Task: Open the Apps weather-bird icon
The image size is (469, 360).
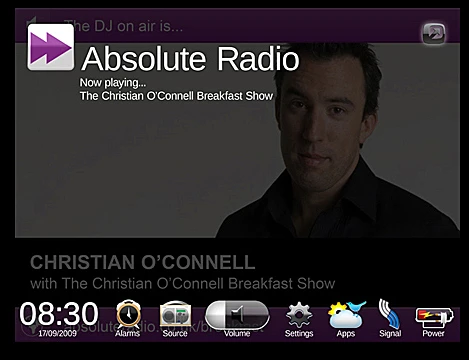Action: [x=346, y=314]
